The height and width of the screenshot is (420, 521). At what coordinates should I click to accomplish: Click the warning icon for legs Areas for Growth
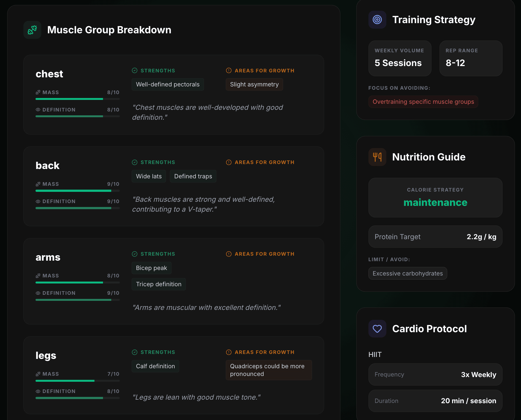click(229, 352)
